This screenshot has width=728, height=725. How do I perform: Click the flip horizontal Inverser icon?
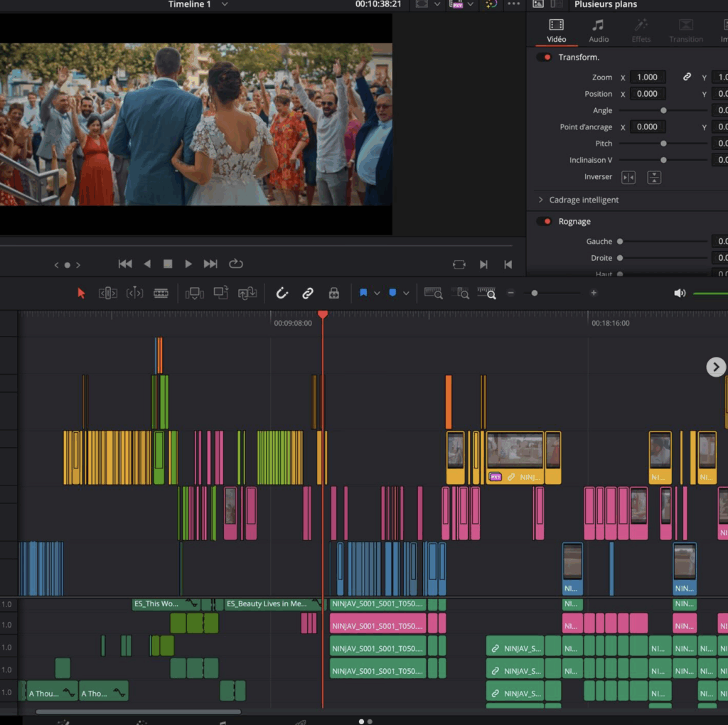pyautogui.click(x=628, y=177)
